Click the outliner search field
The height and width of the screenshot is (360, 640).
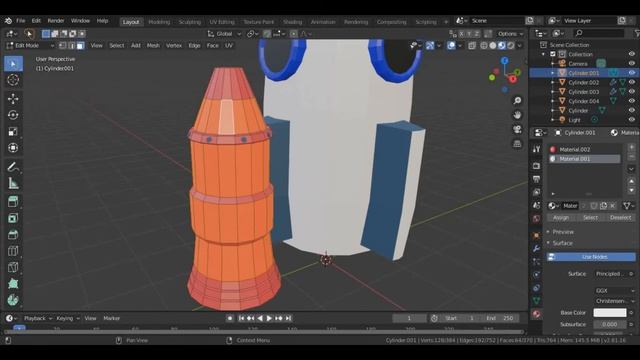point(599,33)
